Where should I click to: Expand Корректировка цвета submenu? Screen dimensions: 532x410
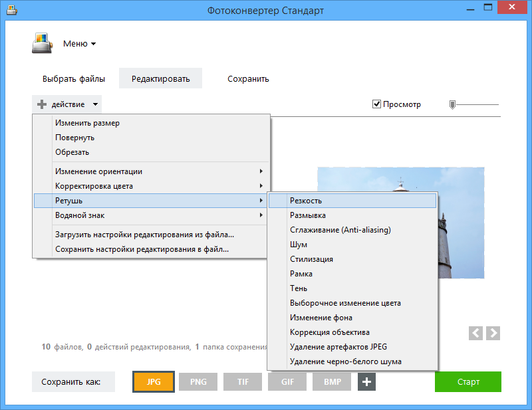click(152, 186)
